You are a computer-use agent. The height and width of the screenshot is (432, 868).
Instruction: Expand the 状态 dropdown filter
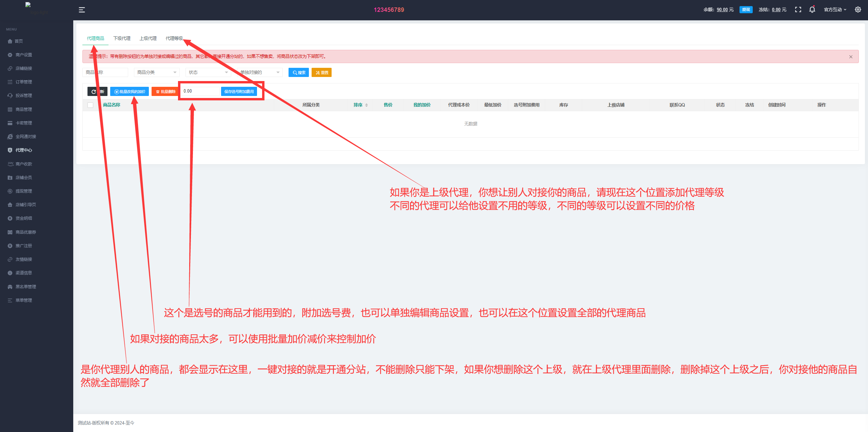click(208, 72)
